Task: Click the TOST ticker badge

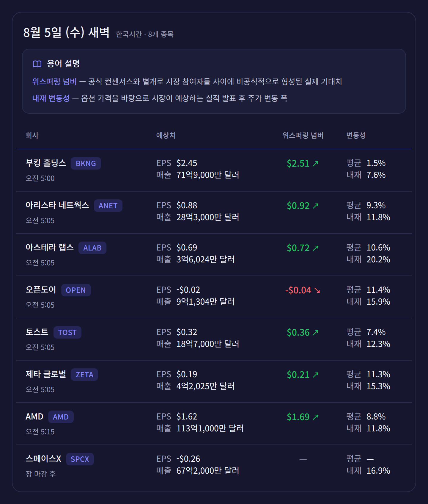Action: [x=67, y=332]
